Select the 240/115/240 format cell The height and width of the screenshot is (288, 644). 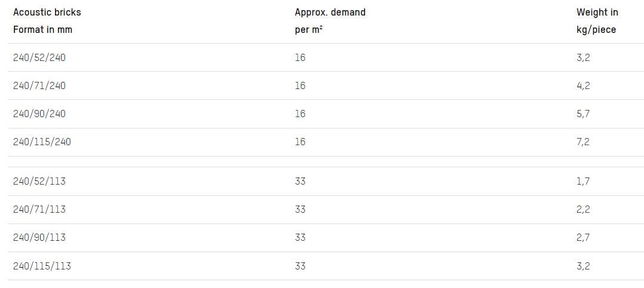pyautogui.click(x=41, y=142)
